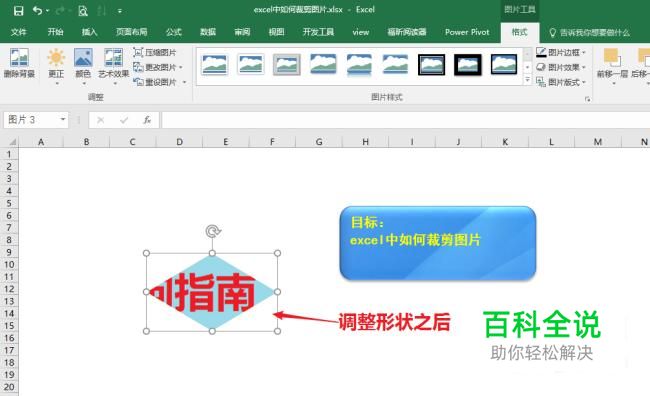Image resolution: width=650 pixels, height=396 pixels.
Task: Click the Print Preview icon in title bar
Action: point(82,10)
